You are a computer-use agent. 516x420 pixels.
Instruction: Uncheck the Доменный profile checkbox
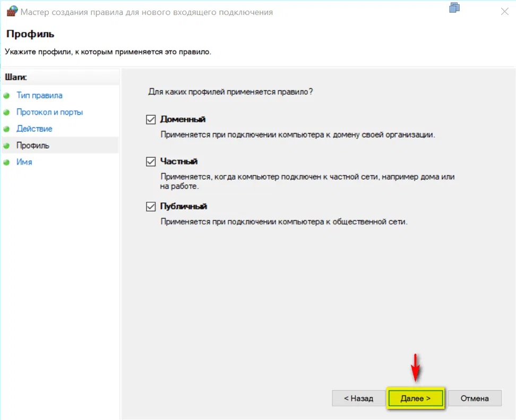[150, 119]
